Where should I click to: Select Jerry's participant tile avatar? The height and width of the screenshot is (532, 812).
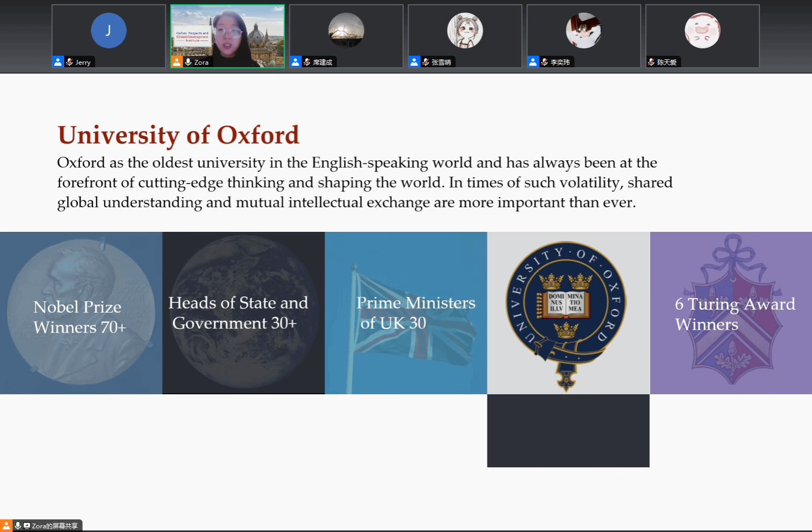108,30
